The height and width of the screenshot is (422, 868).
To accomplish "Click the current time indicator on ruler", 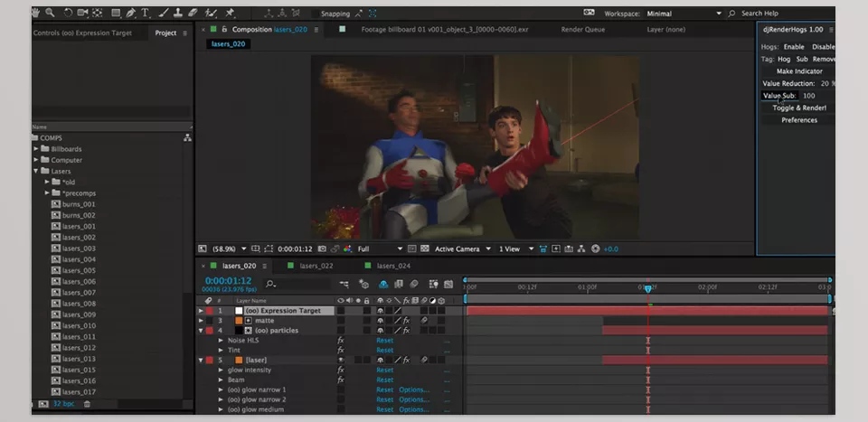I will pos(647,288).
